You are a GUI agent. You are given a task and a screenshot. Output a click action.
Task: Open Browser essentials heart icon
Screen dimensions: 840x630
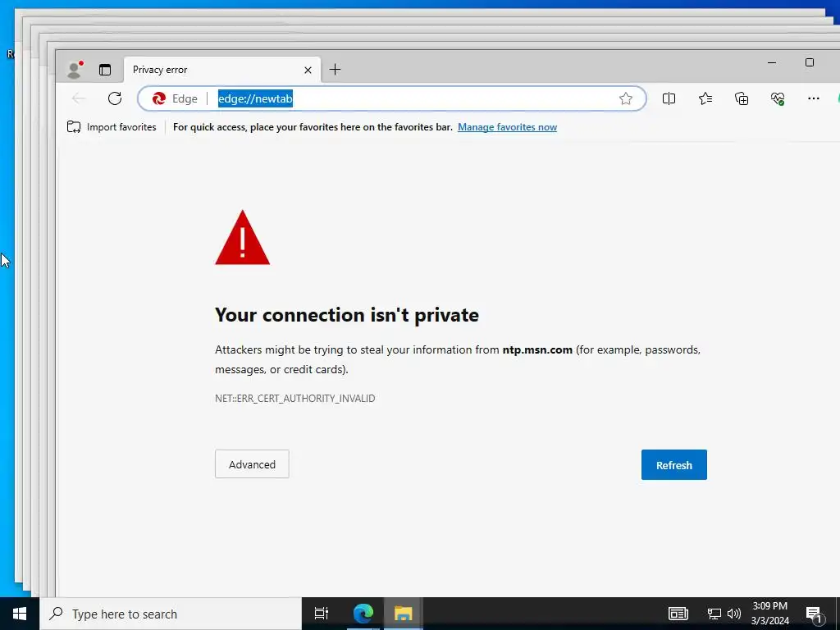pyautogui.click(x=778, y=98)
